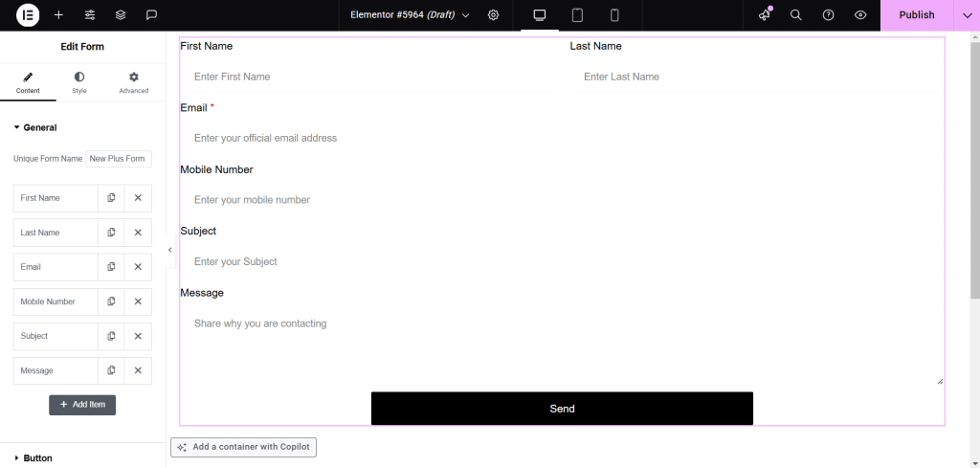This screenshot has width=980, height=468.
Task: Remove the Subject form field
Action: tap(138, 336)
